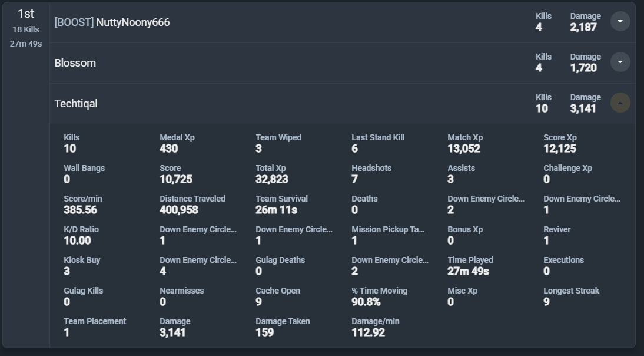
Task: Select the Techtiqal player name
Action: [76, 104]
